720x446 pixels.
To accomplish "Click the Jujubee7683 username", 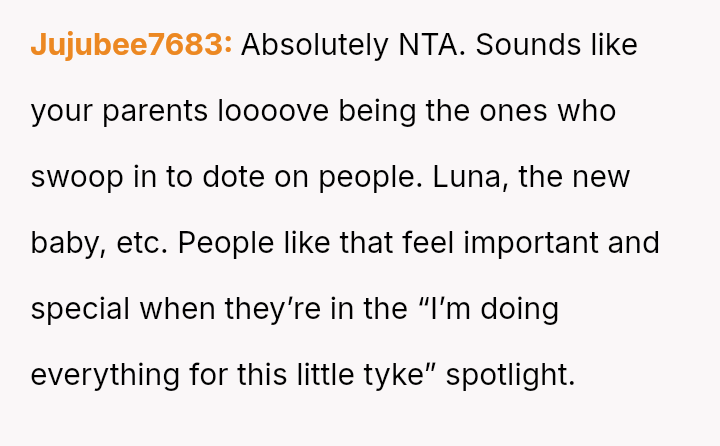I will pos(131,45).
